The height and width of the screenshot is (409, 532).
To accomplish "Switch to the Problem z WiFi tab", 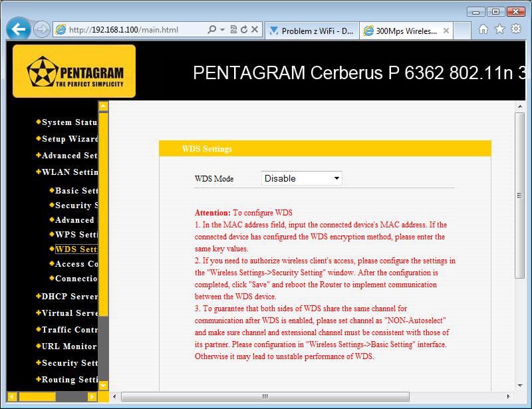I will coord(311,31).
